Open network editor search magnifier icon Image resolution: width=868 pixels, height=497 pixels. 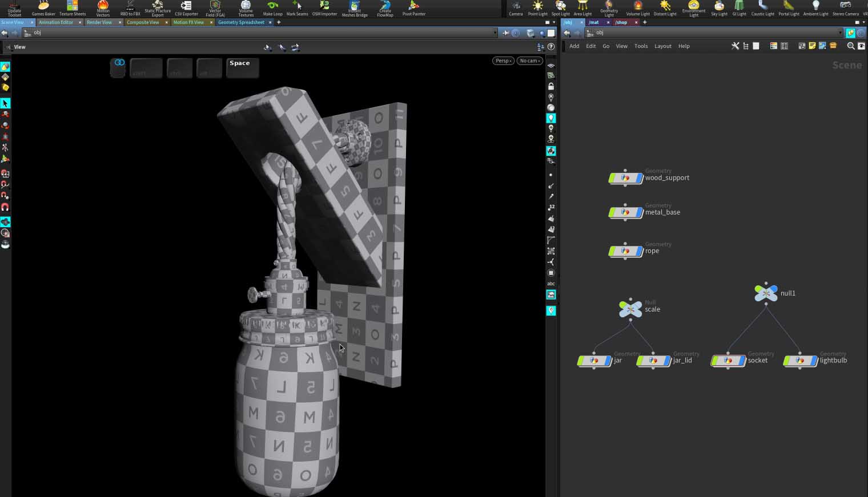[850, 46]
